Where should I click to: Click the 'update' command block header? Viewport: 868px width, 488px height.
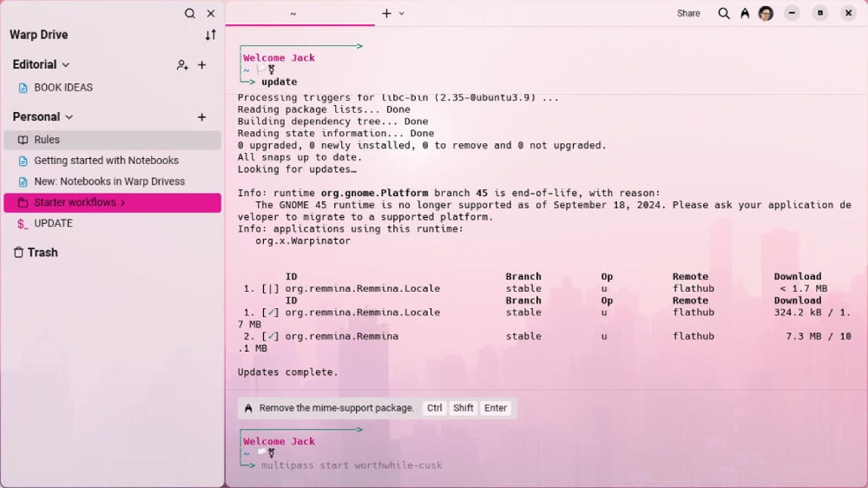click(279, 82)
